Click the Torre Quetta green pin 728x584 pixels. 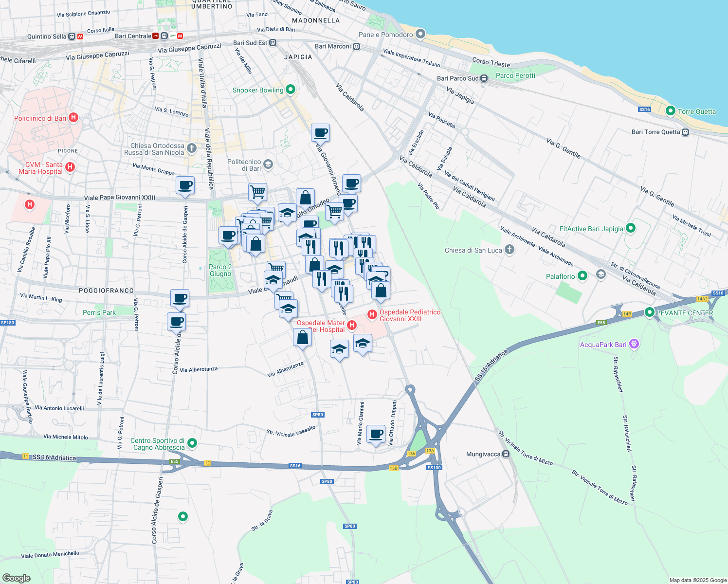[670, 111]
